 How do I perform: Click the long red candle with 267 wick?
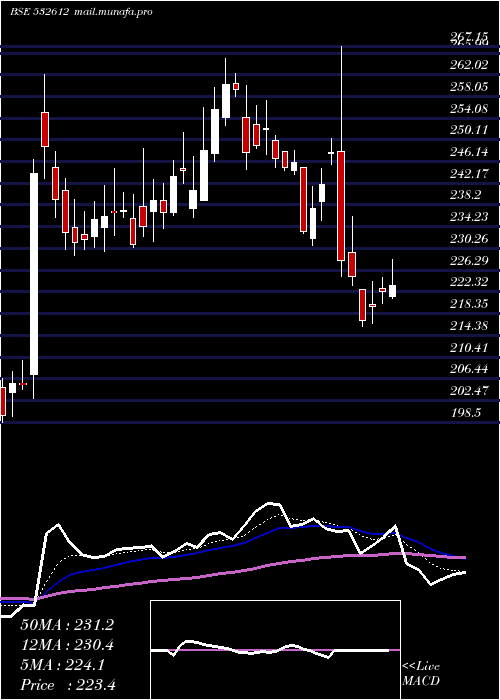tap(341, 206)
